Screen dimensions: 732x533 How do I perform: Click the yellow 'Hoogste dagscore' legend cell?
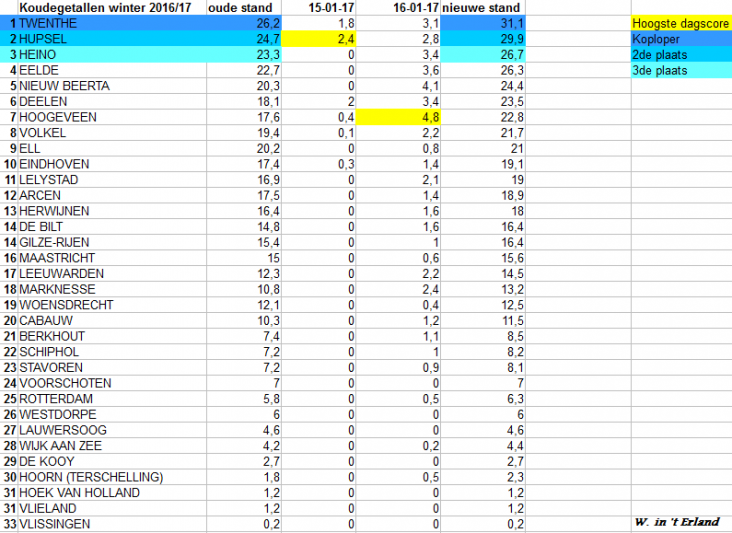(681, 23)
